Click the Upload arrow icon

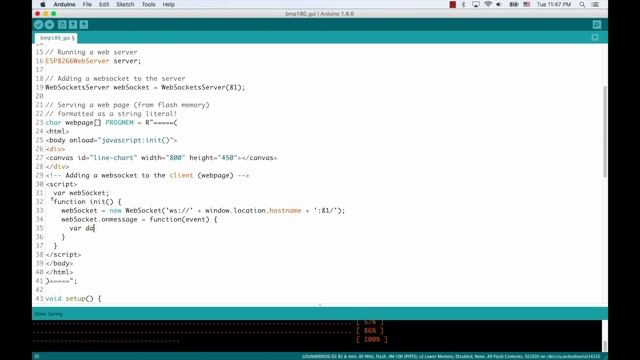tap(49, 25)
